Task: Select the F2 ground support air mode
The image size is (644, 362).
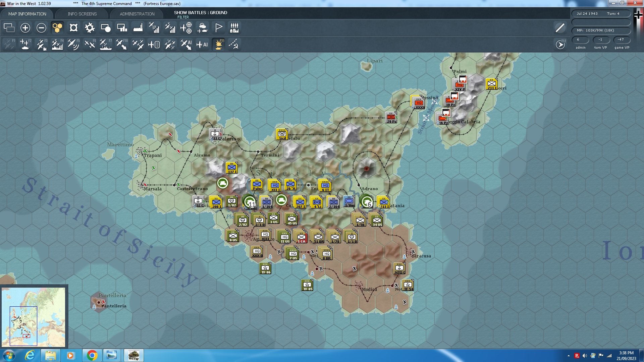Action: [25, 44]
